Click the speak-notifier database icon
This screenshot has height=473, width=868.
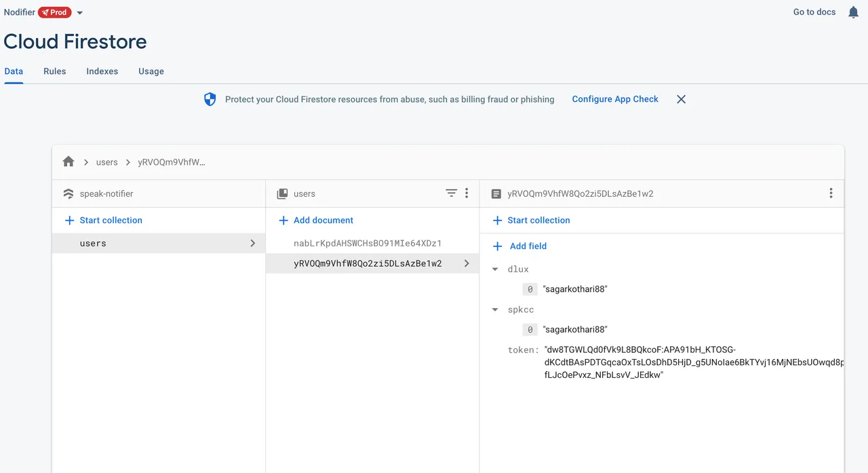pos(68,193)
